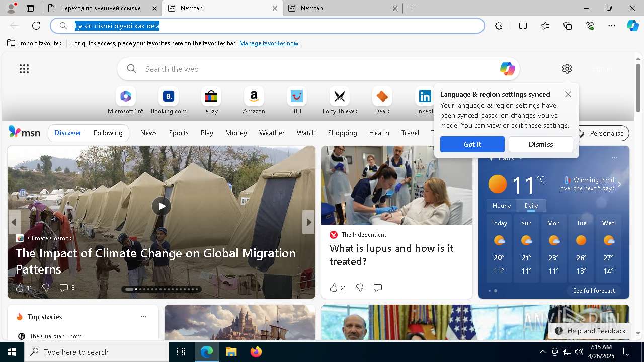644x362 pixels.
Task: Open the Extensions icon in the toolbar
Action: (x=499, y=26)
